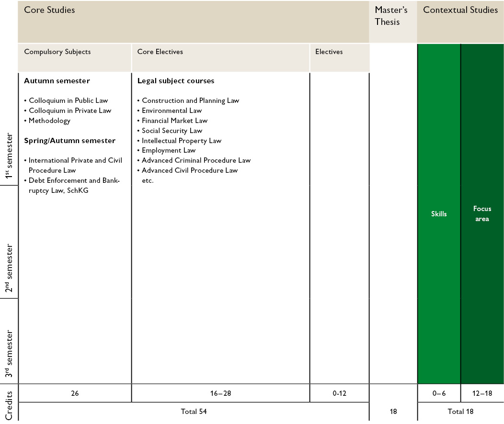Click the 16–28 credits cell
The width and height of the screenshot is (504, 424).
pos(220,393)
